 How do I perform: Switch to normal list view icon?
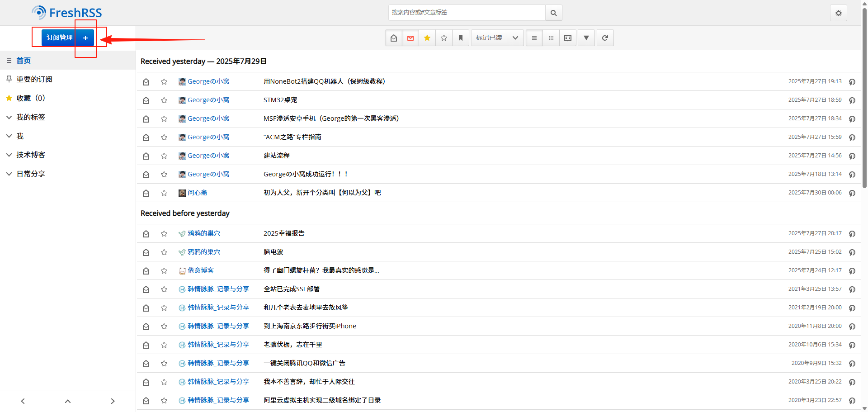[x=534, y=38]
